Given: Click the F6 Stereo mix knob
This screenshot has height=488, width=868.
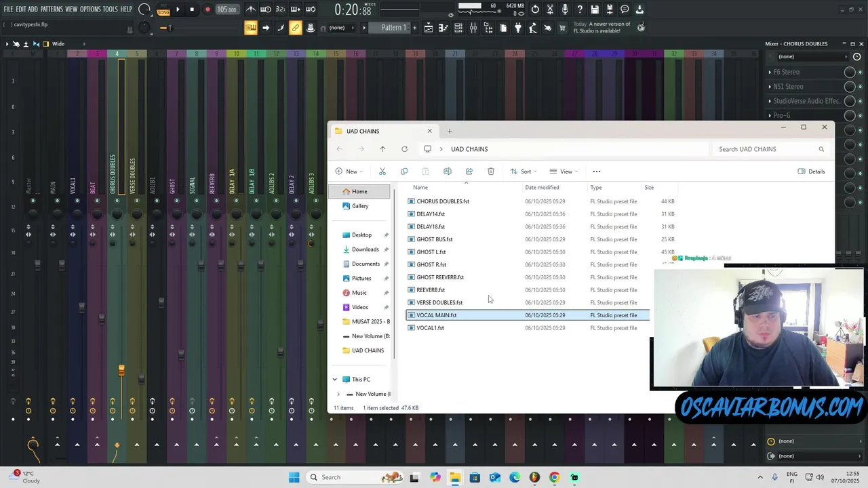Looking at the screenshot, I should [849, 72].
